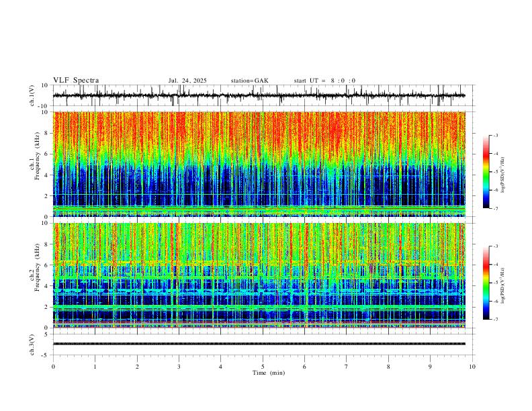
Task: Click the "ch.3(V)" axis label
Action: (32, 345)
